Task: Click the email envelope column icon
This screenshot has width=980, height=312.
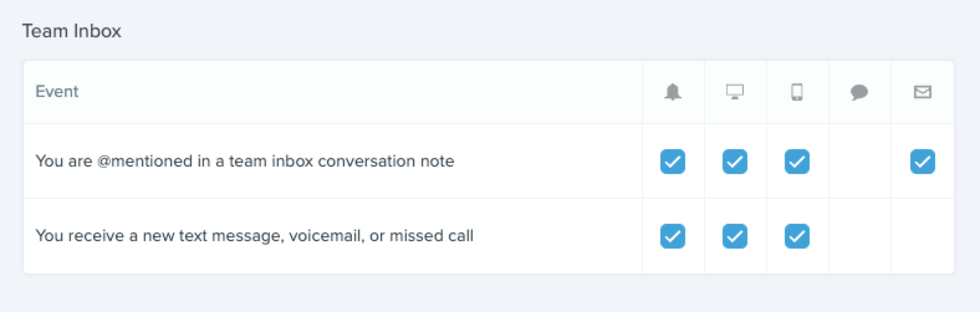Action: pos(922,92)
